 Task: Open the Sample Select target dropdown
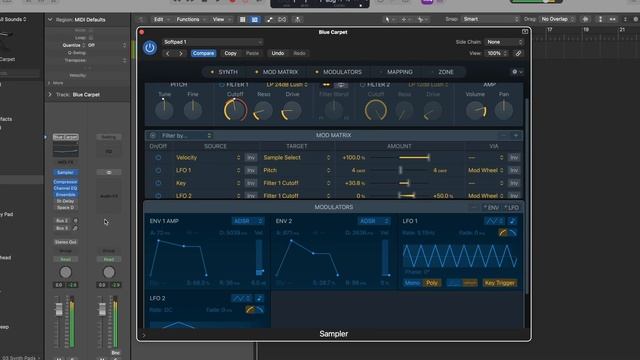tap(297, 158)
